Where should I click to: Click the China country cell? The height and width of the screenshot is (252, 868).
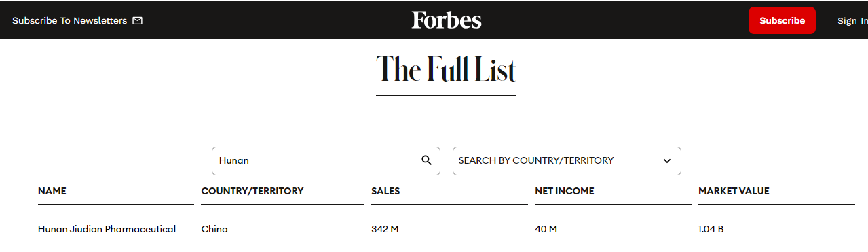[x=214, y=229]
